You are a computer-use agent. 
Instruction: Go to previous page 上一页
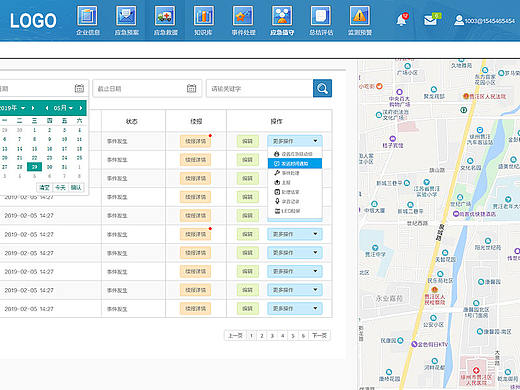coord(235,336)
